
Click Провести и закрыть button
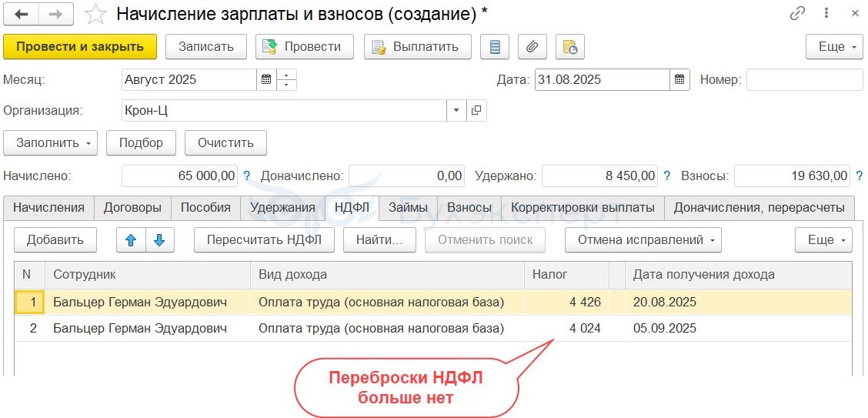[x=80, y=47]
